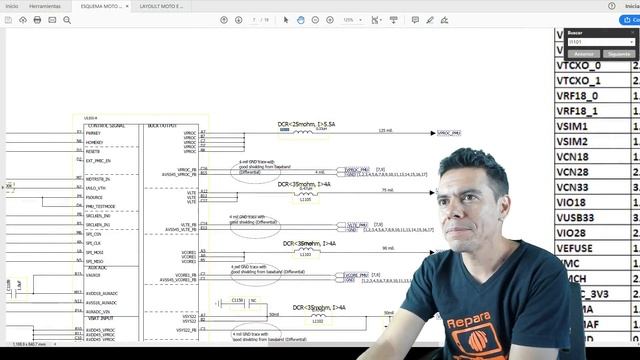The image size is (640, 360).
Task: Click the VEFUSE table cell
Action: click(x=593, y=248)
